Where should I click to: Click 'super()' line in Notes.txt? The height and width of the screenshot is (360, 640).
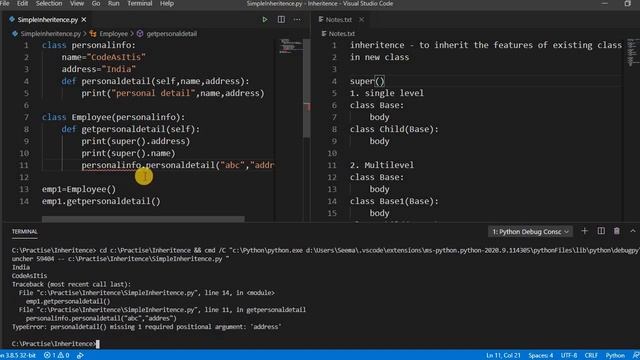click(x=367, y=81)
